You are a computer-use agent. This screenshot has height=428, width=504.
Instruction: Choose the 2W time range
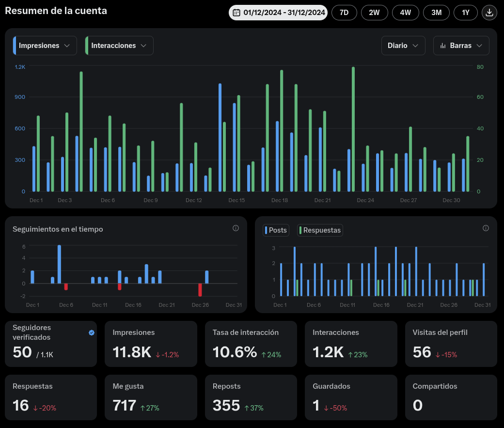pyautogui.click(x=374, y=13)
